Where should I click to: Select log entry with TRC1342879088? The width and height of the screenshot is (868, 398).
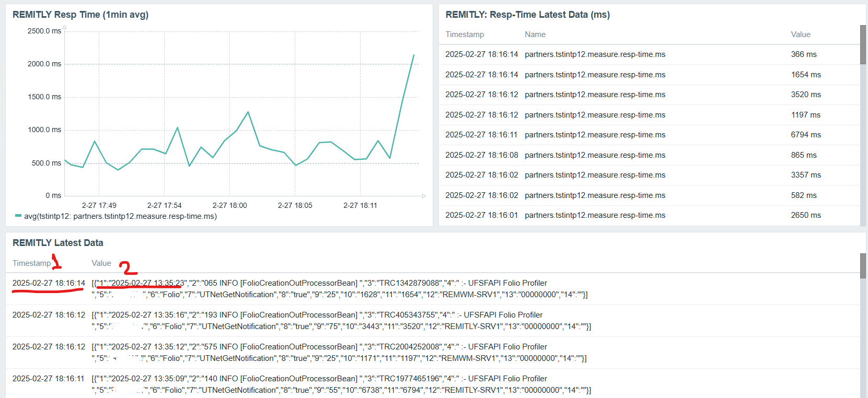[433, 289]
